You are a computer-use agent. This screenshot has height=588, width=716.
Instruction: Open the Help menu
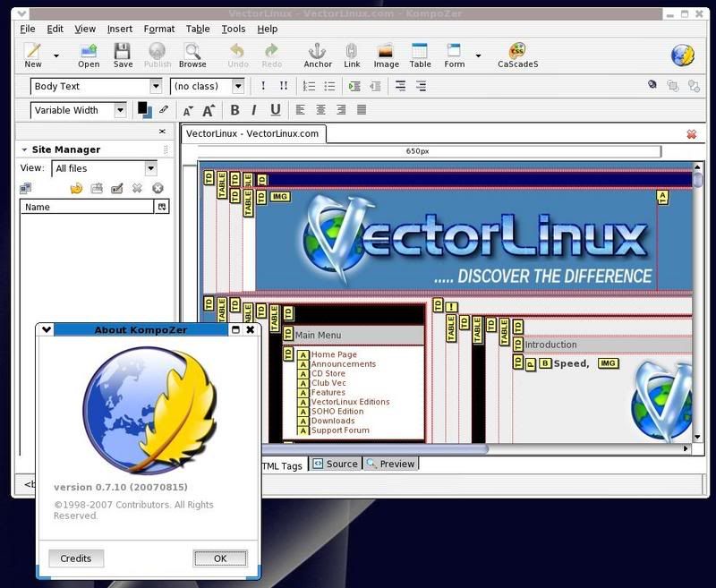(267, 29)
